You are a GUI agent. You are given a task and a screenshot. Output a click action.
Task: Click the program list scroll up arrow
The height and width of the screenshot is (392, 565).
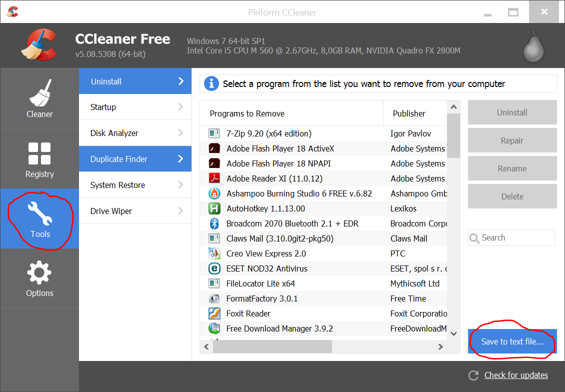click(x=453, y=107)
